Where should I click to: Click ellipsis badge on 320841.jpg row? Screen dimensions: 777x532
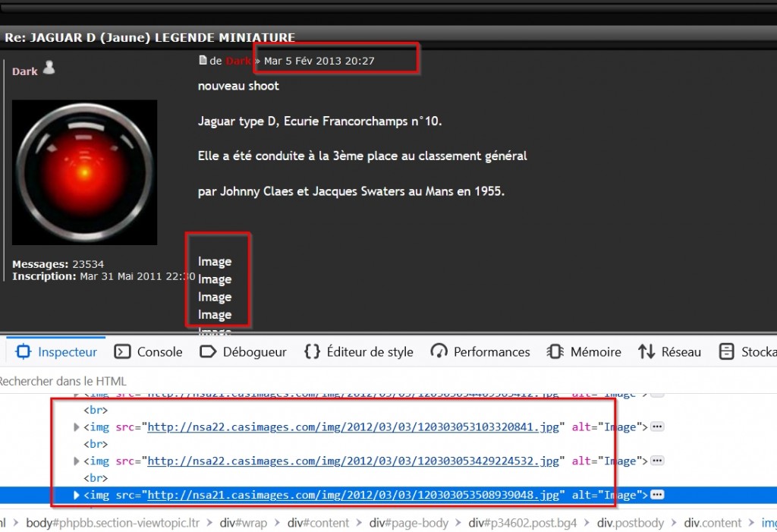pos(657,427)
